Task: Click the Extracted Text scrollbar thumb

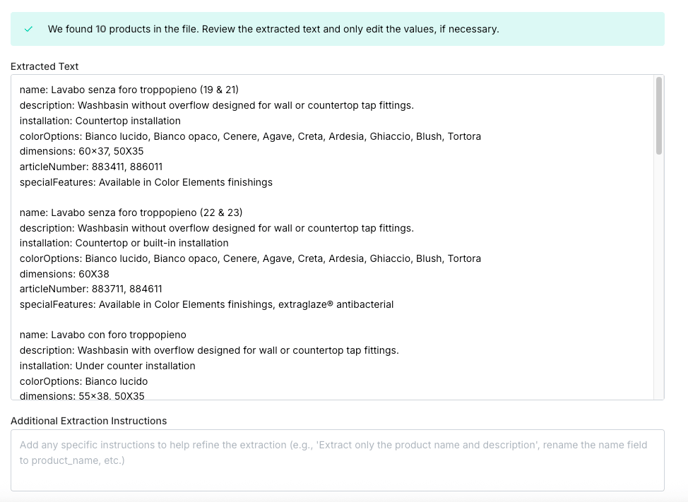Action: 659,116
